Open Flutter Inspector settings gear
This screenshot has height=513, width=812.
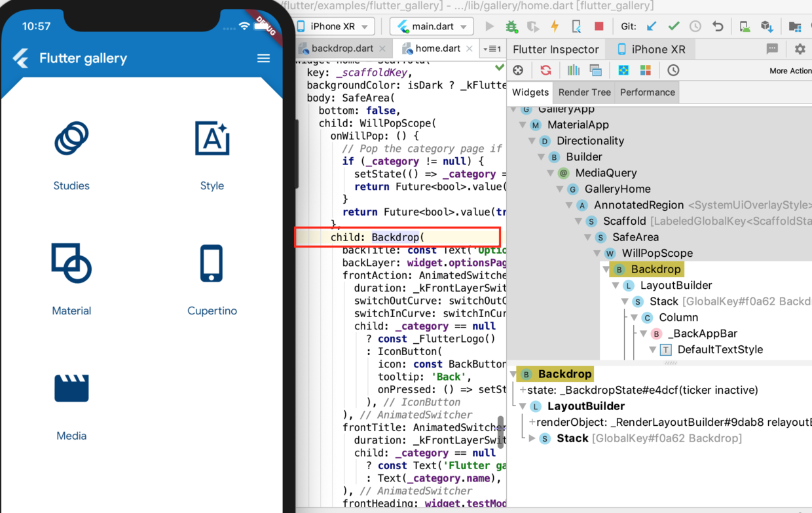coord(800,49)
